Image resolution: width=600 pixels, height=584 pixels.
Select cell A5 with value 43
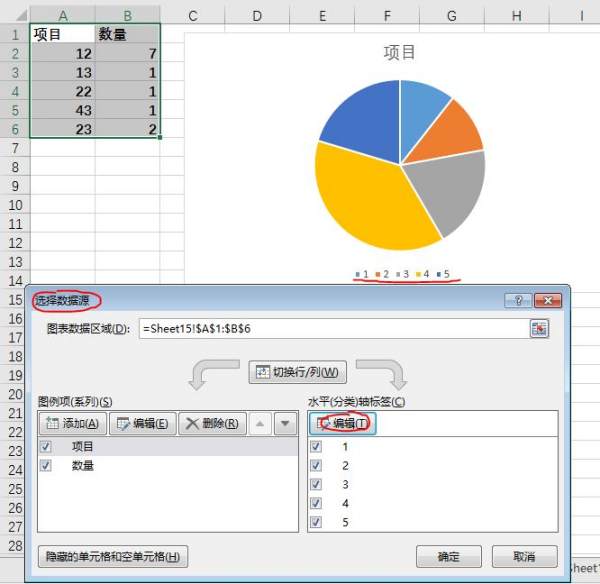point(63,110)
